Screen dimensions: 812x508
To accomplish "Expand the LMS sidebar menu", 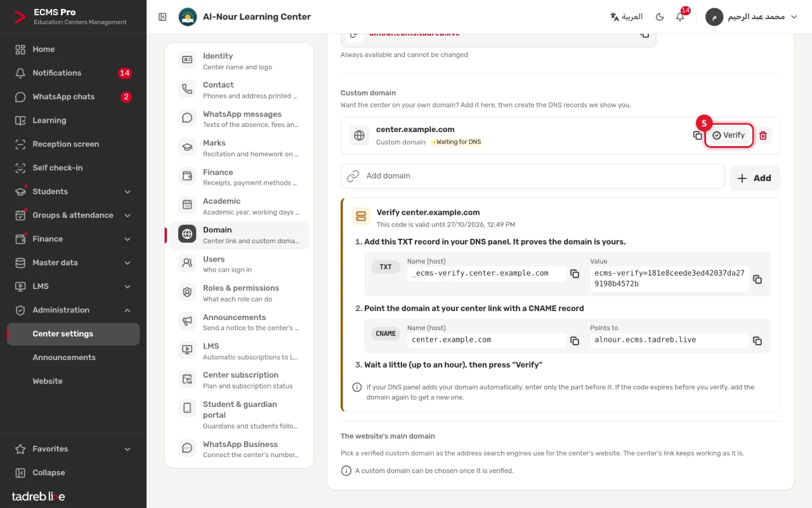I will pos(73,286).
